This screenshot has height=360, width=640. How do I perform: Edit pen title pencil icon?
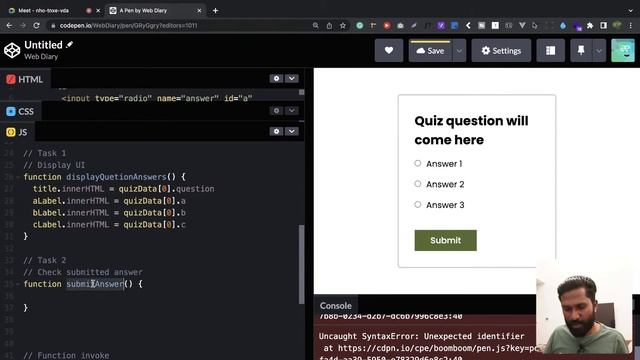click(x=69, y=44)
